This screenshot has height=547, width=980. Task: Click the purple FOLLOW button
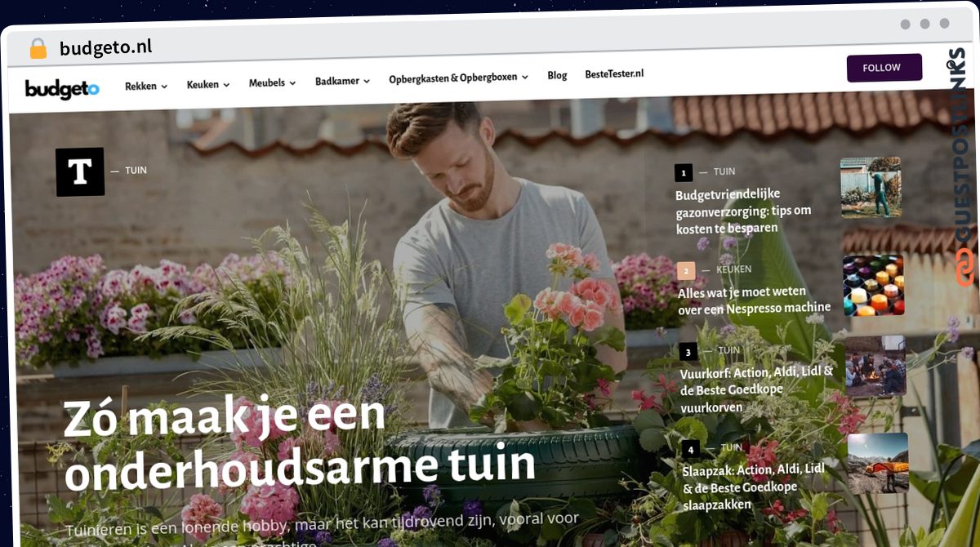884,68
